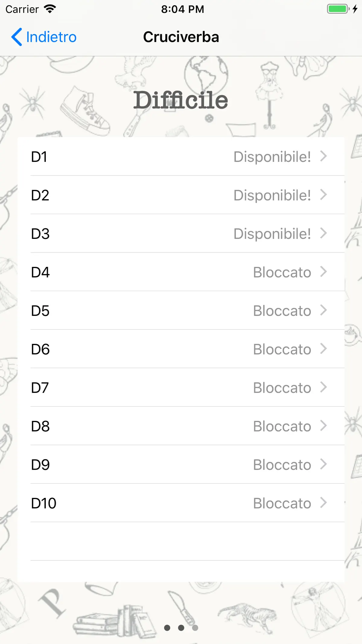Tap the locked D4 puzzle row
Image resolution: width=362 pixels, height=644 pixels.
tap(181, 272)
